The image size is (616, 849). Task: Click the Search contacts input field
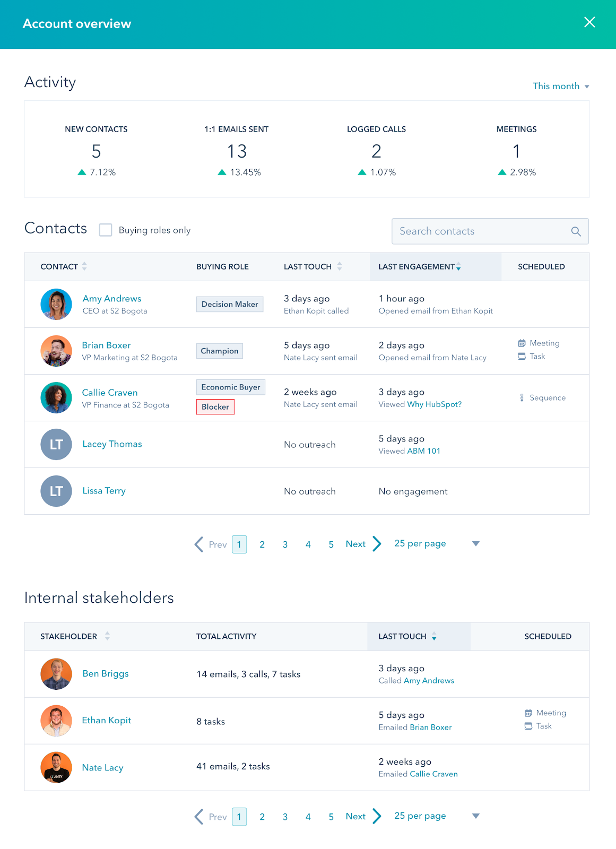(480, 231)
